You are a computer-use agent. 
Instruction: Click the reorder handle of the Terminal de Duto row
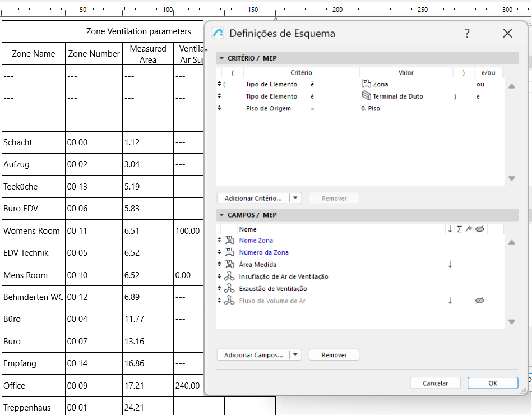coord(219,96)
